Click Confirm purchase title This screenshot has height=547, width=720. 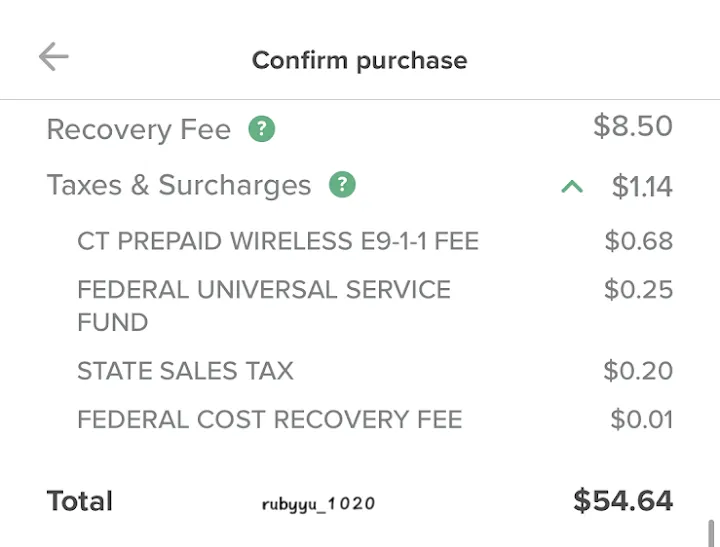click(x=359, y=60)
